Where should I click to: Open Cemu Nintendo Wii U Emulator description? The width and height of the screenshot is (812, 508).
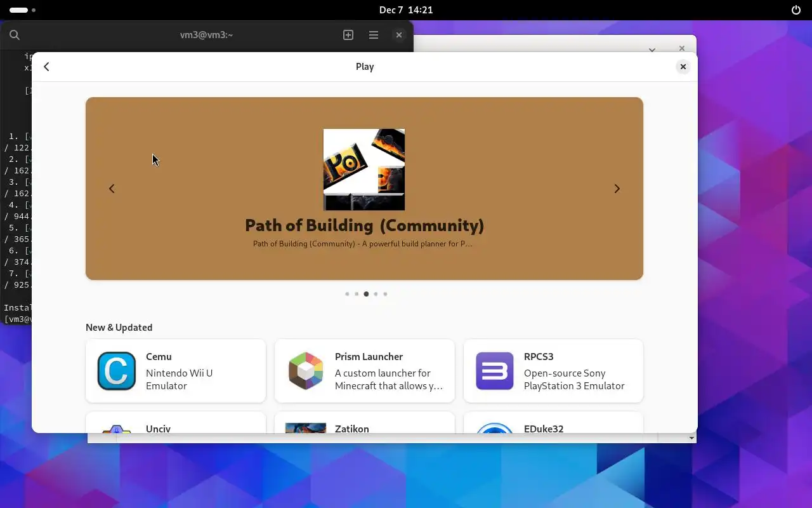179,379
